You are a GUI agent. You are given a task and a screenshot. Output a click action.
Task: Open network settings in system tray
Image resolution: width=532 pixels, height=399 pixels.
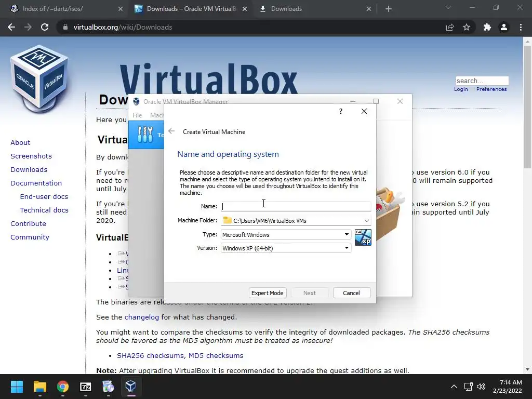469,387
